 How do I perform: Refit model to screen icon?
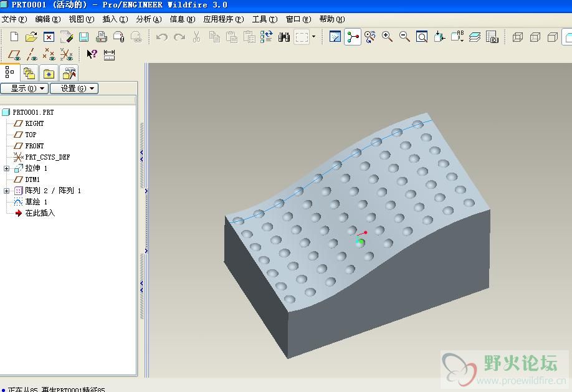(x=422, y=37)
